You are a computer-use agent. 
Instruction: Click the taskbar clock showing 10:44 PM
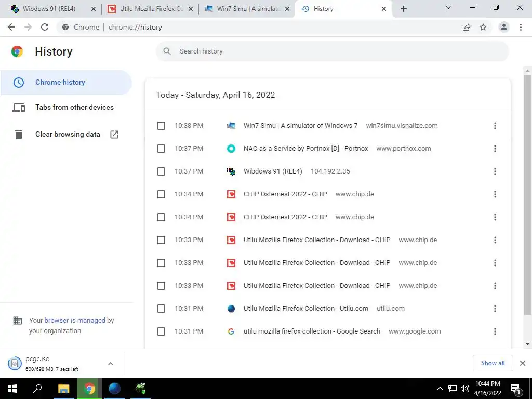[487, 389]
